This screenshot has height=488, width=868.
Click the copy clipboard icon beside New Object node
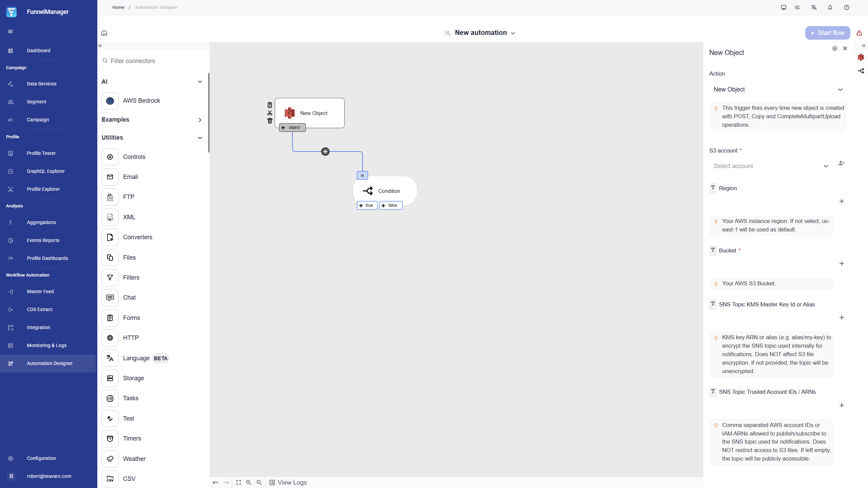(x=270, y=105)
